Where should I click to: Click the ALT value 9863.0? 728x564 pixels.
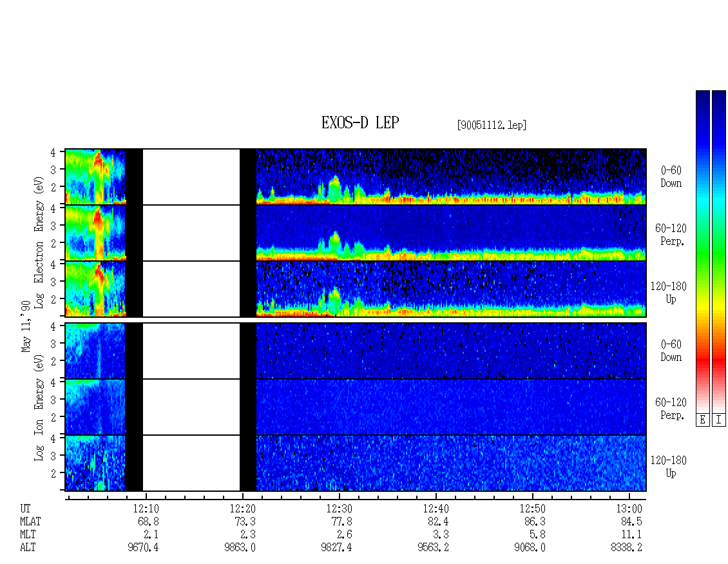(240, 548)
